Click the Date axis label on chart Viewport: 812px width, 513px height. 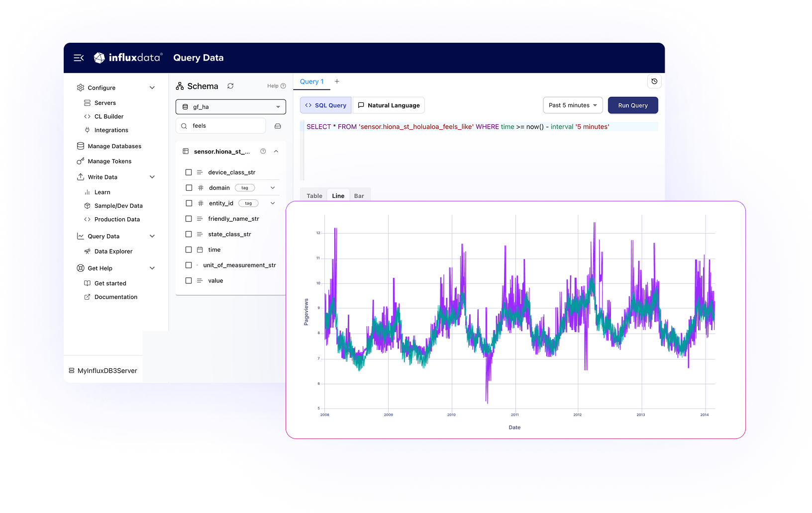514,427
